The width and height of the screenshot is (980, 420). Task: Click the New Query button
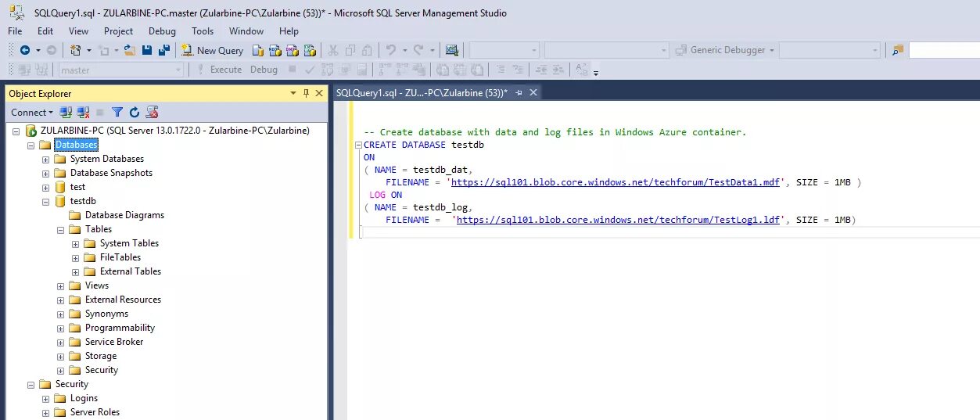[213, 50]
